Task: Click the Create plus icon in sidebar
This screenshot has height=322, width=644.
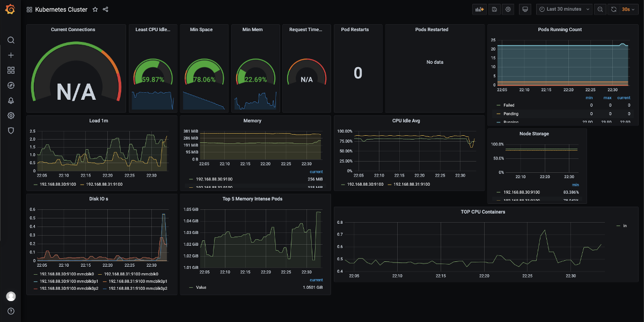Action: click(11, 55)
